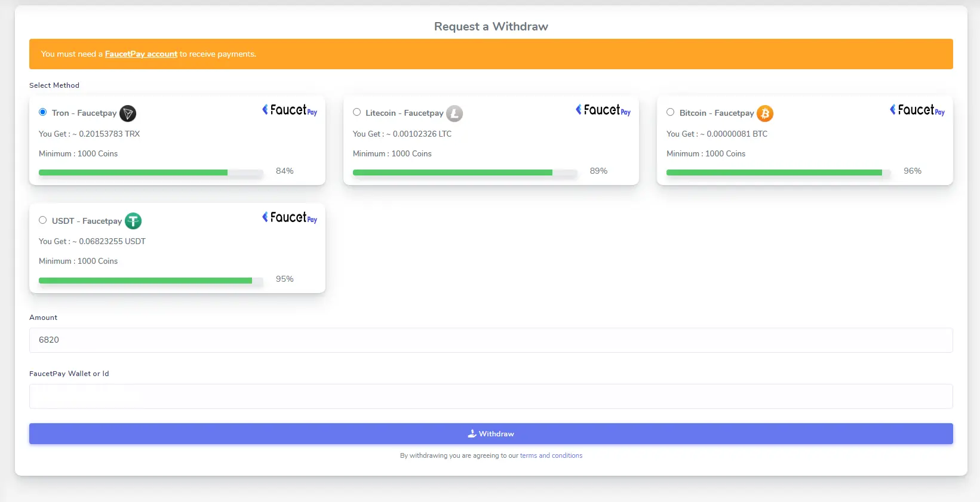Image resolution: width=980 pixels, height=502 pixels.
Task: Click FaucetPay logo in Tron card
Action: 290,110
